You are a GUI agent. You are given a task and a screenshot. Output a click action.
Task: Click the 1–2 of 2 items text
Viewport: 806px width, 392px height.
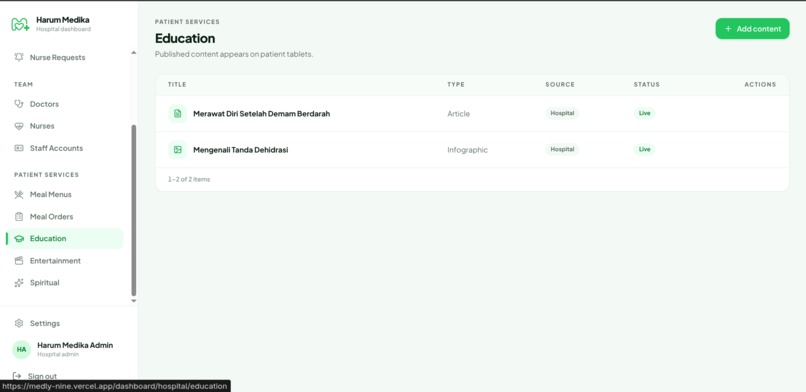[x=189, y=179]
